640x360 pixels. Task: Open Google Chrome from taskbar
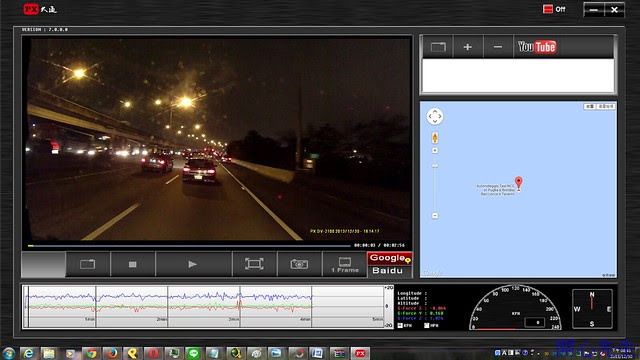[91, 353]
